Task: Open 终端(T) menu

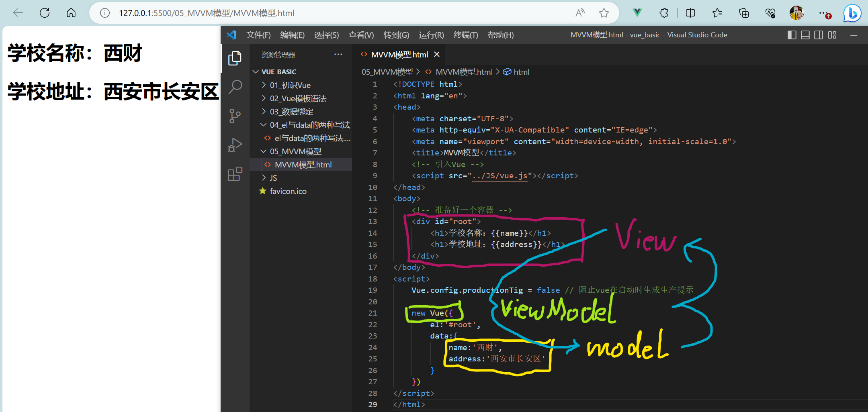Action: click(x=466, y=35)
